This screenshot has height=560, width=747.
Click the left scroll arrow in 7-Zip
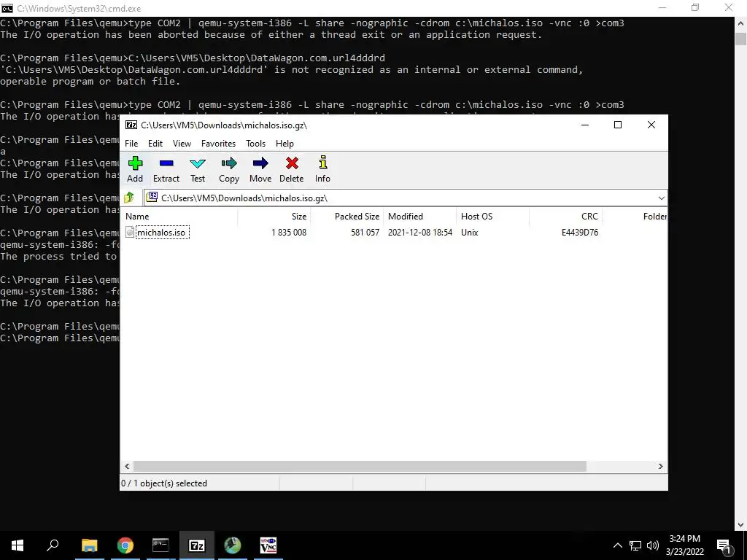[x=127, y=466]
